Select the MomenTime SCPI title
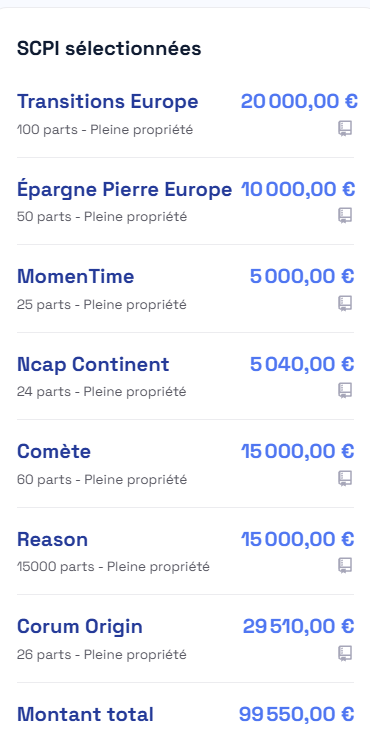 pyautogui.click(x=75, y=277)
